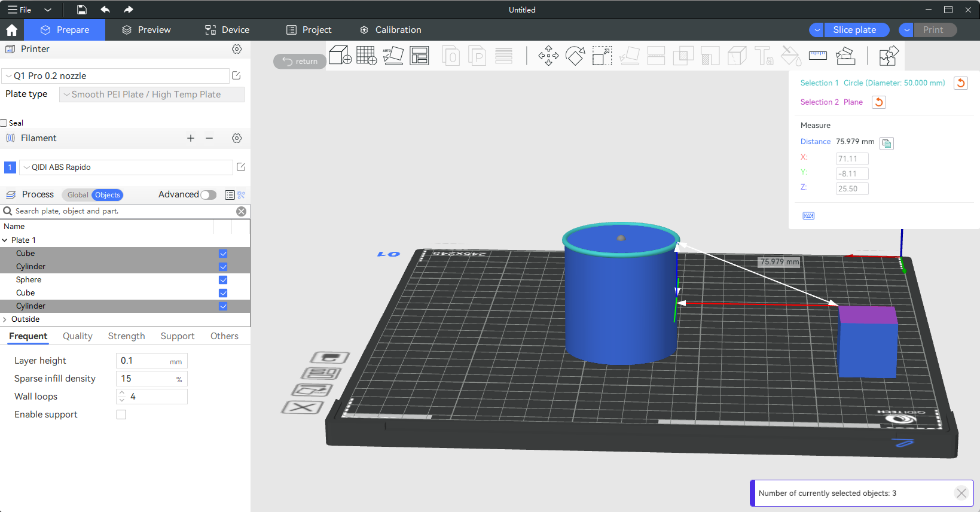The image size is (980, 512).
Task: Select the Rotate tool
Action: pyautogui.click(x=575, y=56)
